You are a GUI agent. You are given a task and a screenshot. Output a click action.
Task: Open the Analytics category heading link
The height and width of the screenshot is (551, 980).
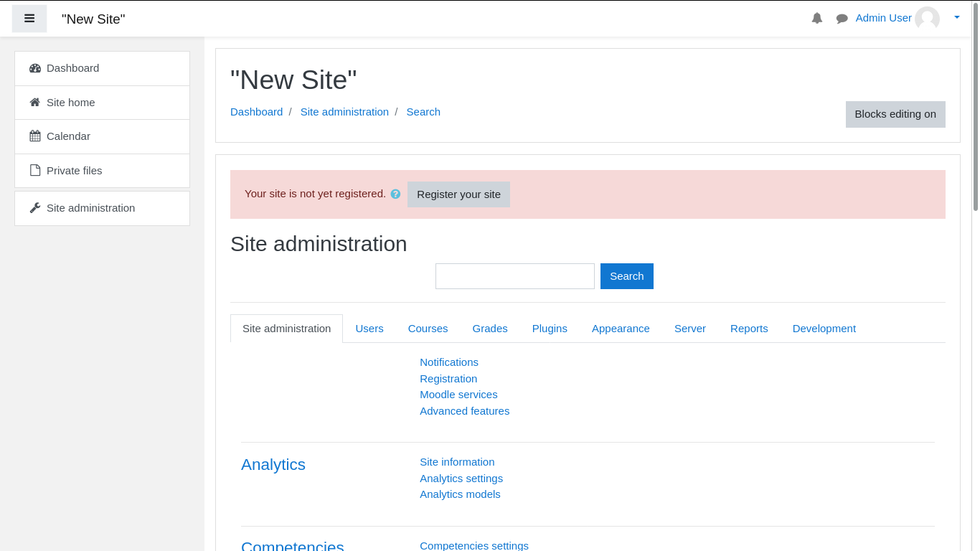point(273,465)
